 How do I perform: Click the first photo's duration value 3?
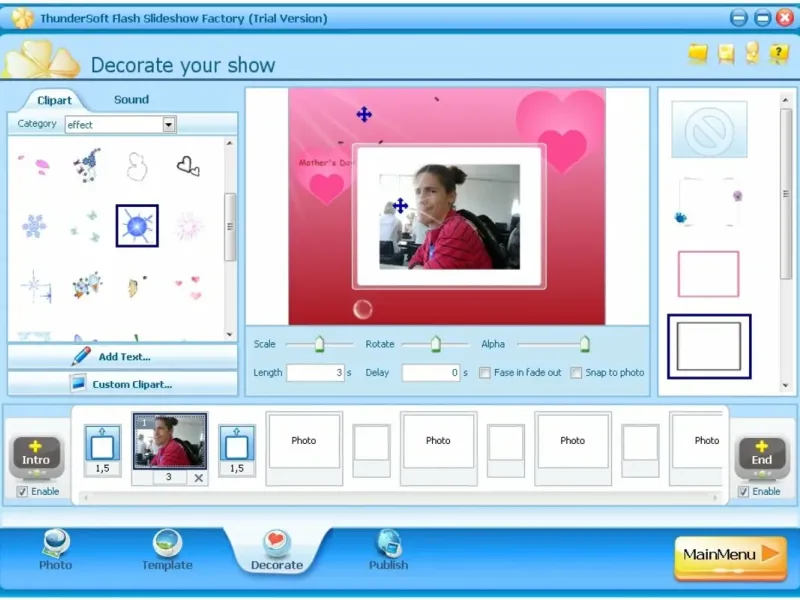(x=169, y=477)
